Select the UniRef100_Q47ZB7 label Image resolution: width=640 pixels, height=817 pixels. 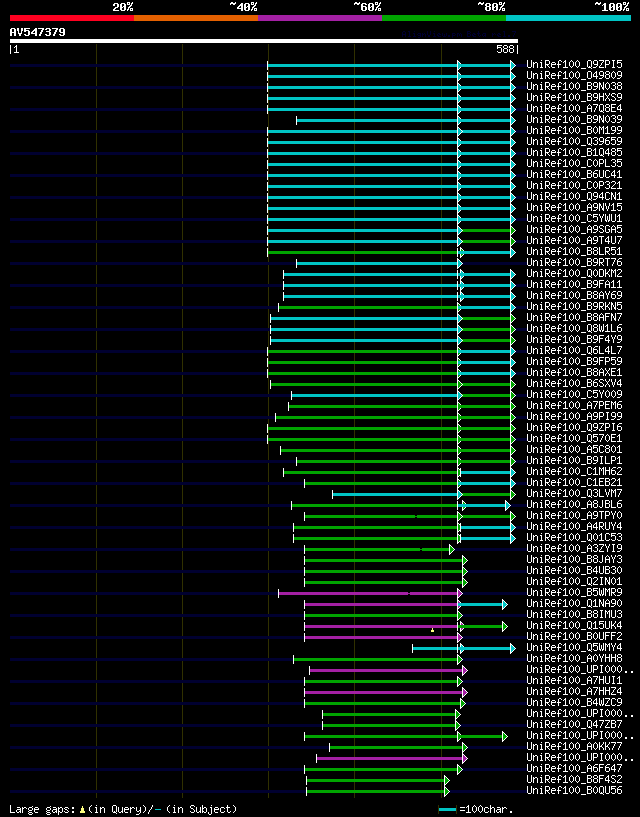(x=574, y=725)
